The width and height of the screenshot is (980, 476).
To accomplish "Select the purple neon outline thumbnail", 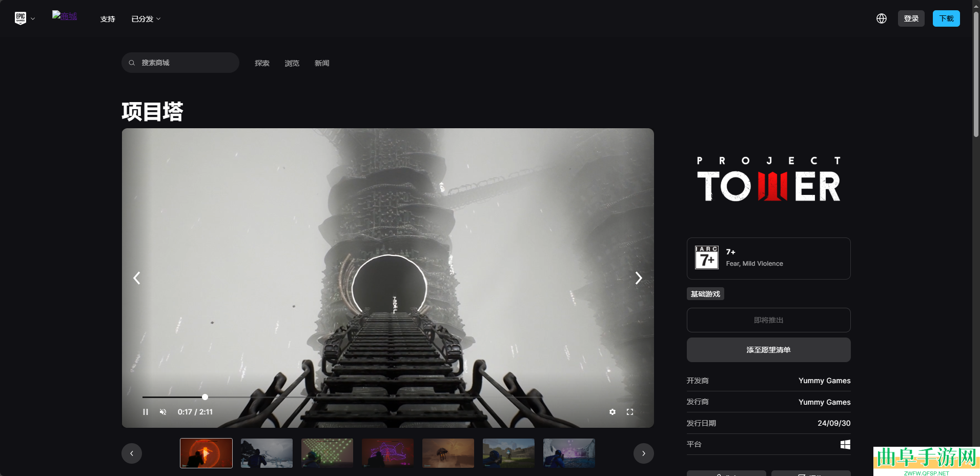I will point(387,453).
